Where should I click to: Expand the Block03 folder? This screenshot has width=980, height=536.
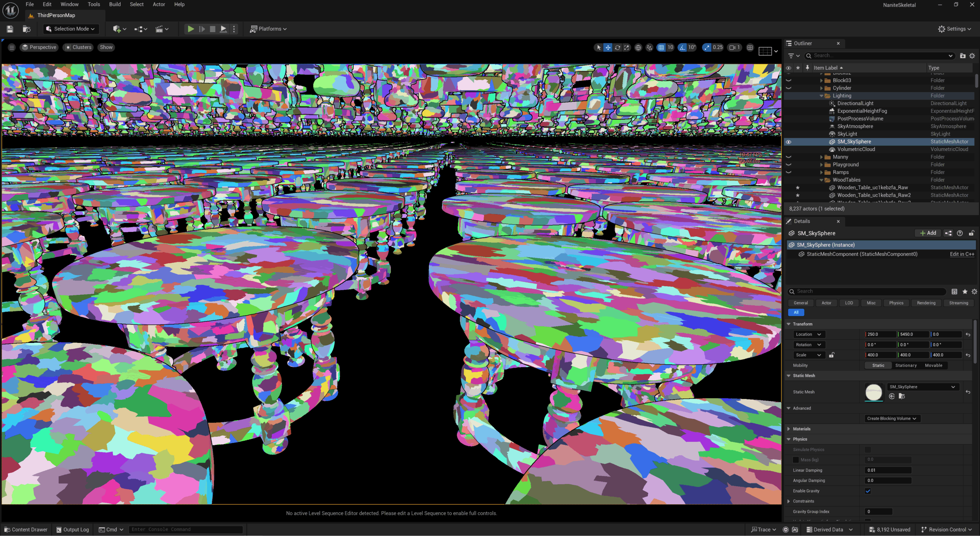[x=821, y=80]
